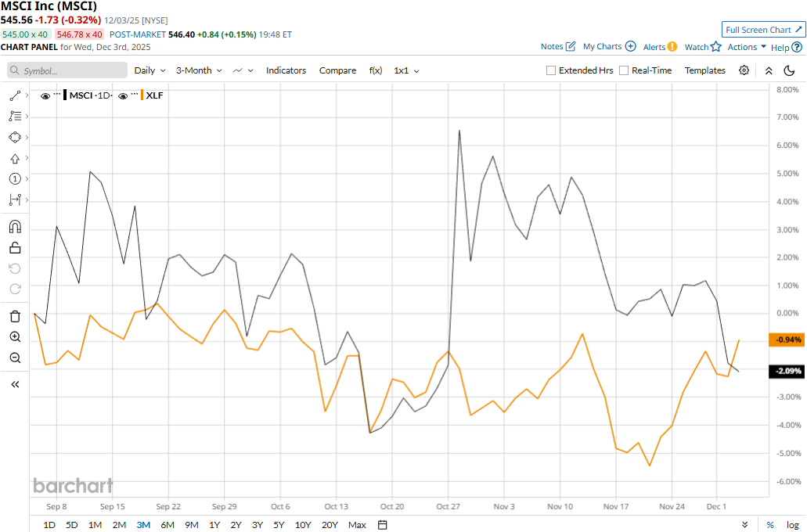Select the numbered marker tool
This screenshot has height=532, width=807.
15,179
